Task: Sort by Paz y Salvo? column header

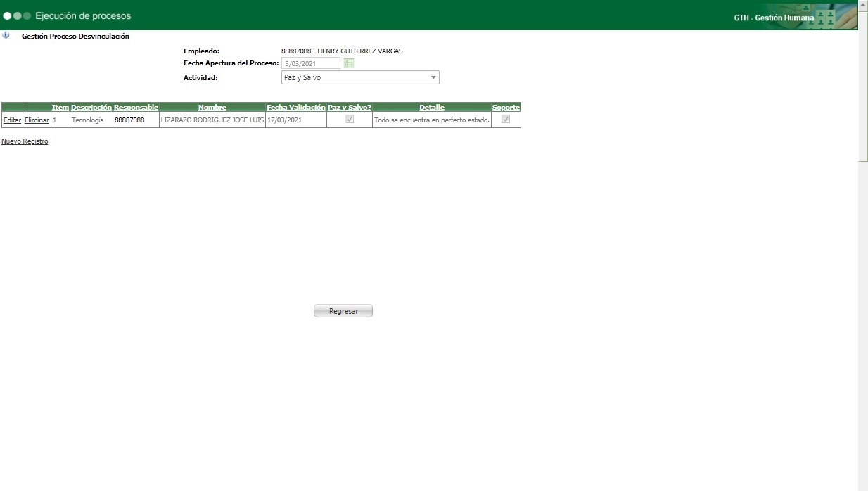Action: (350, 107)
